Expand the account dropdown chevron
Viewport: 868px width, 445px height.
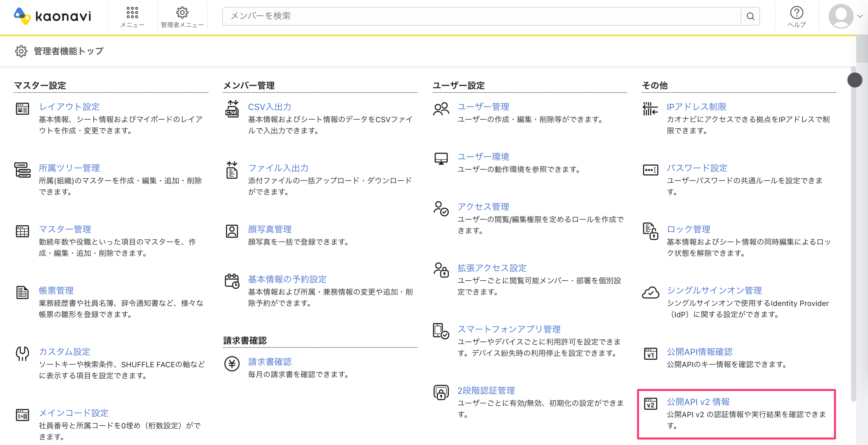(x=860, y=16)
